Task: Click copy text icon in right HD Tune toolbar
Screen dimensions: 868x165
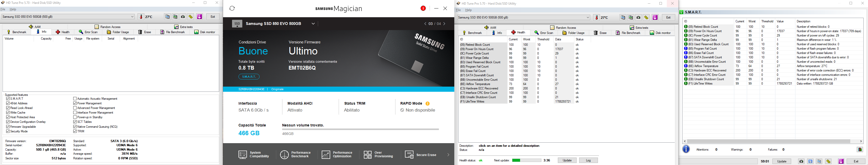Action: [x=623, y=17]
